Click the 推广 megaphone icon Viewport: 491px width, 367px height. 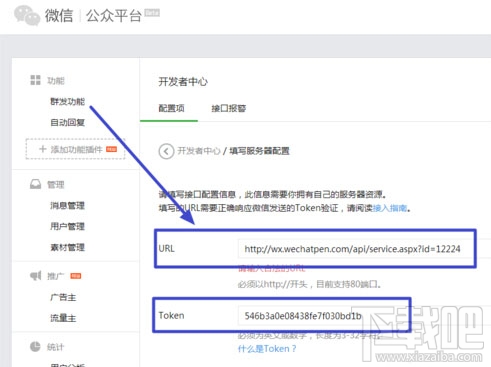(x=35, y=276)
